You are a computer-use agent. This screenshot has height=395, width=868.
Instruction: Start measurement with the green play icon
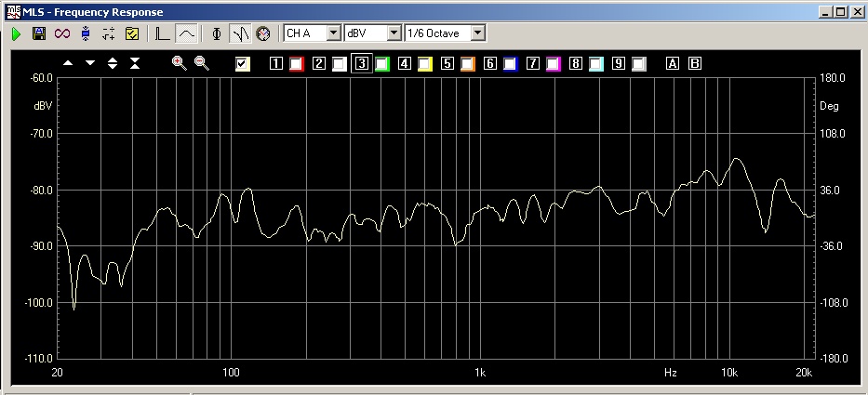point(16,33)
